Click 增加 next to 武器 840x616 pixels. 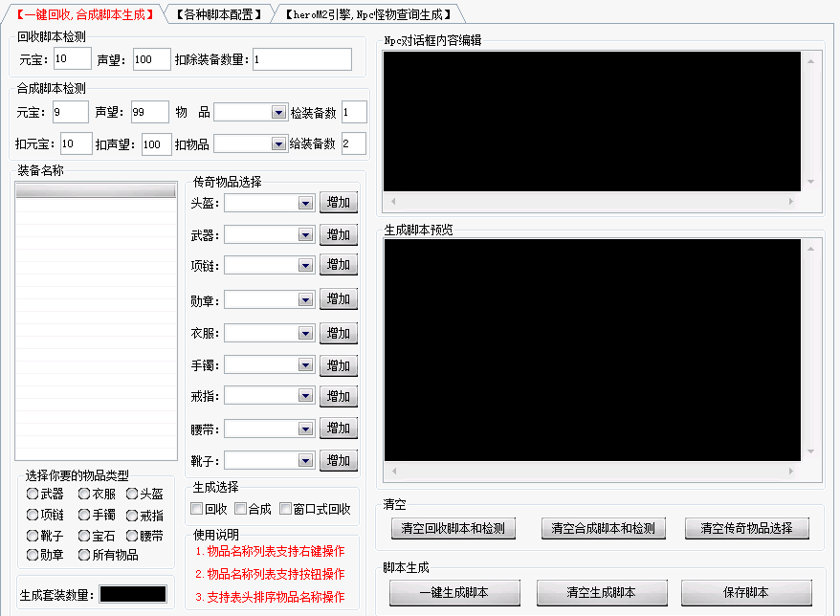[339, 234]
